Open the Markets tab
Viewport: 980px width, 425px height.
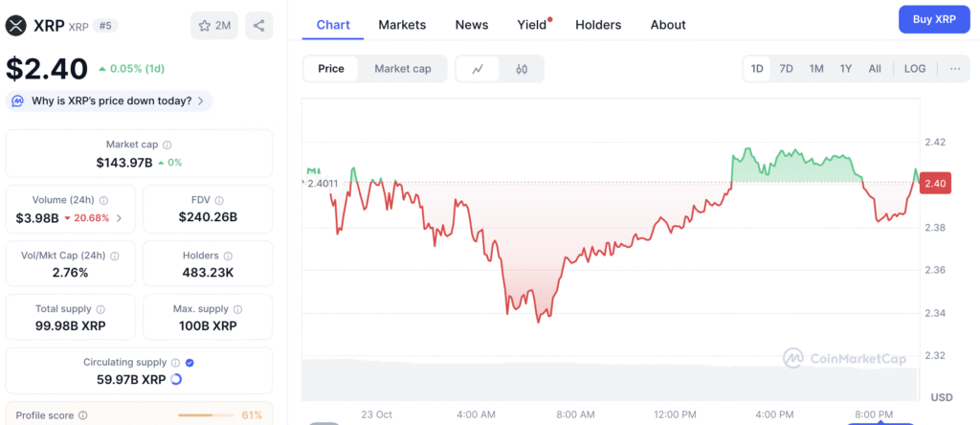coord(402,25)
